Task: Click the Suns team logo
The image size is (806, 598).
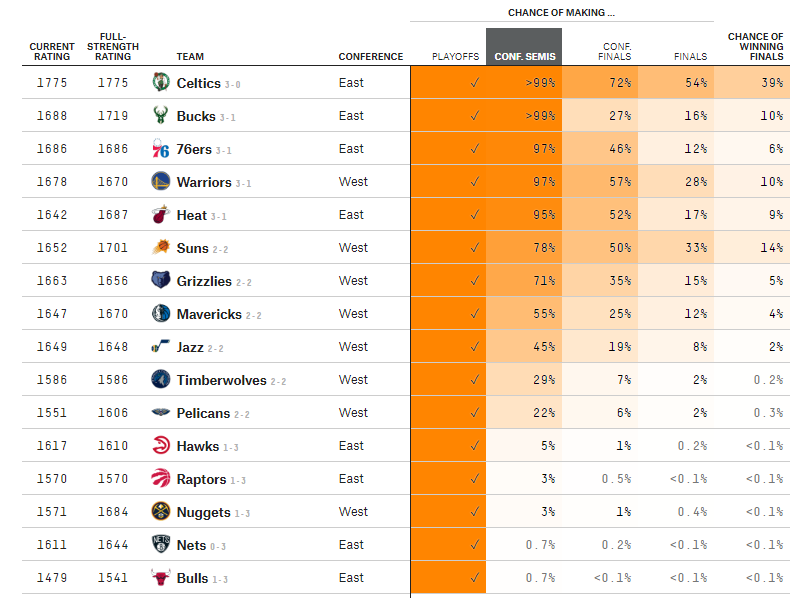Action: (x=161, y=247)
